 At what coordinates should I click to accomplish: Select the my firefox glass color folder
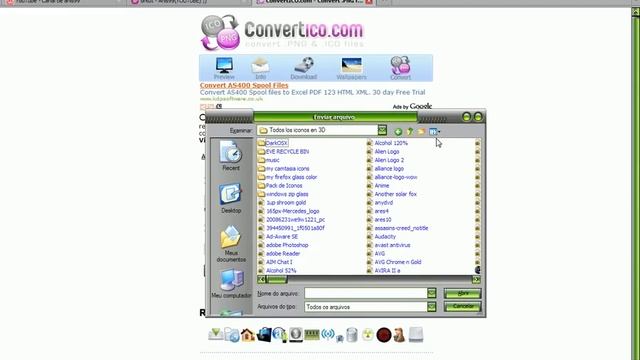coord(287,177)
